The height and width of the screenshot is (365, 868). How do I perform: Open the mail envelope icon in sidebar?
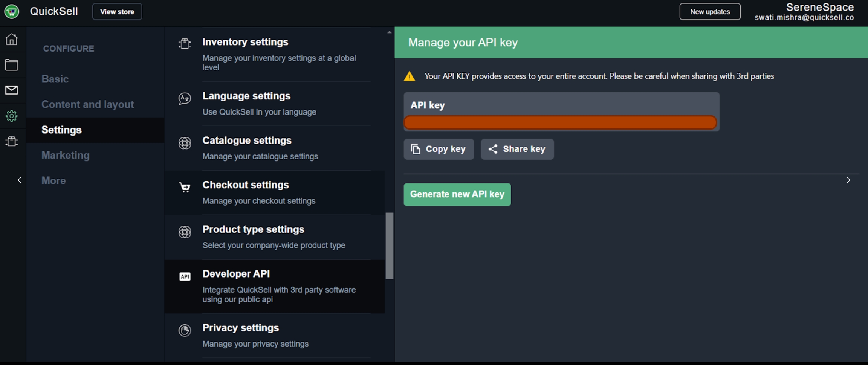coord(12,90)
